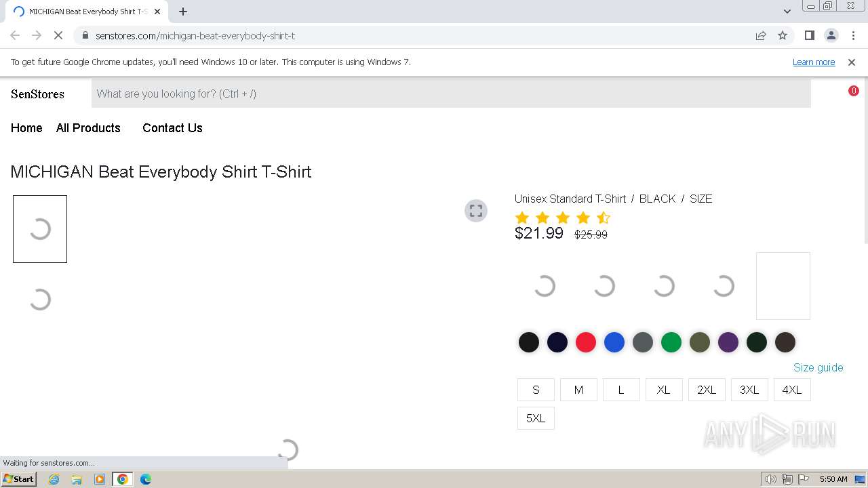Click the MICHIGAN Beat Everybody Shirt product title
Image resolution: width=868 pixels, height=488 pixels.
(x=161, y=171)
